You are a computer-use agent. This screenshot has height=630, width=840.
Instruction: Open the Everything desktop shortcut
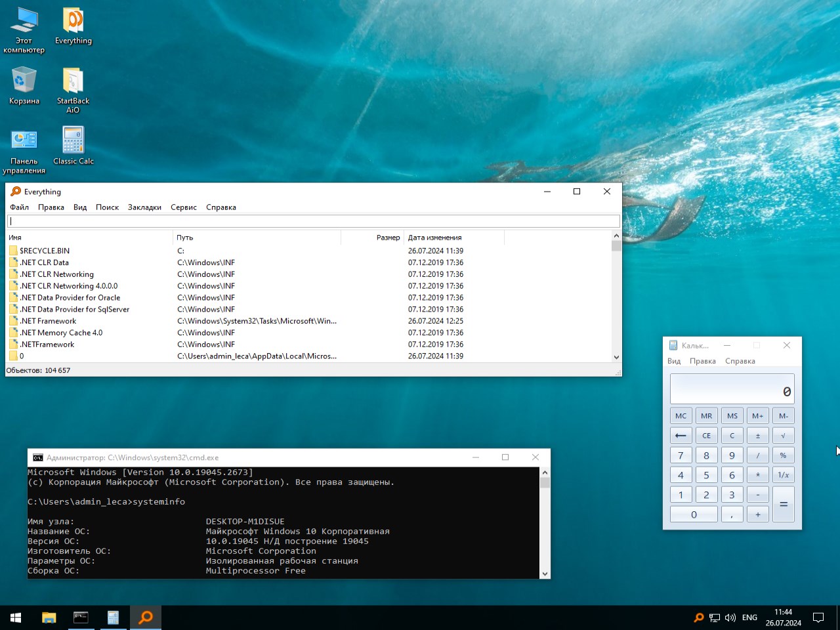pos(73,26)
